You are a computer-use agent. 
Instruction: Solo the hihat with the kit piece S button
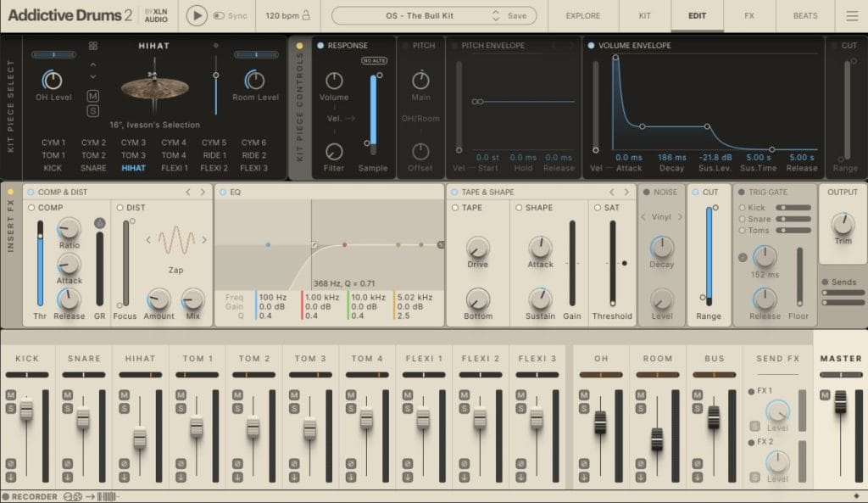(93, 111)
